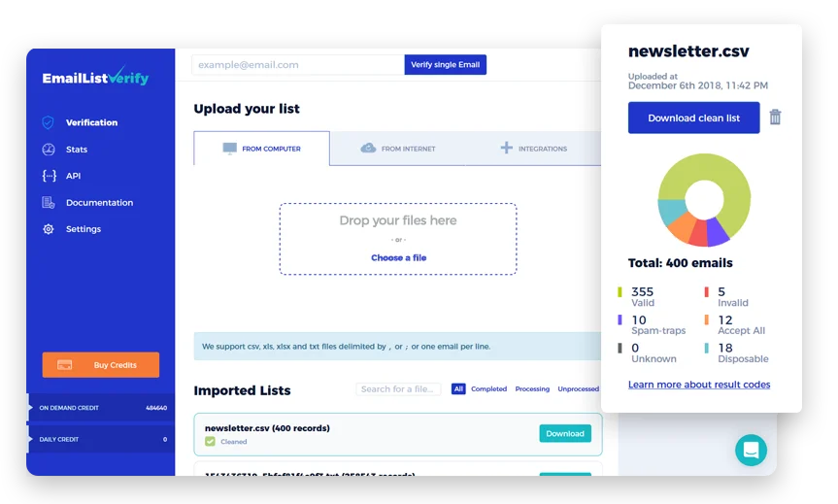Image resolution: width=838 pixels, height=504 pixels.
Task: Click the red Invalid color marker
Action: tap(707, 292)
